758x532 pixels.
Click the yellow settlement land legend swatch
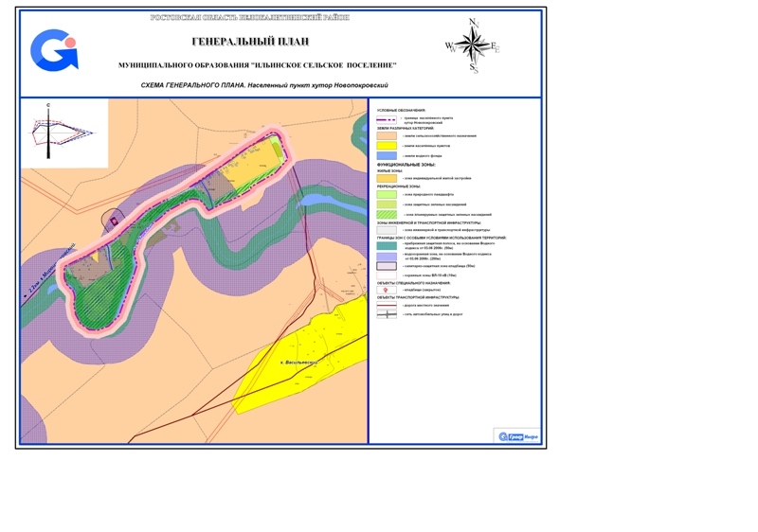pyautogui.click(x=387, y=146)
